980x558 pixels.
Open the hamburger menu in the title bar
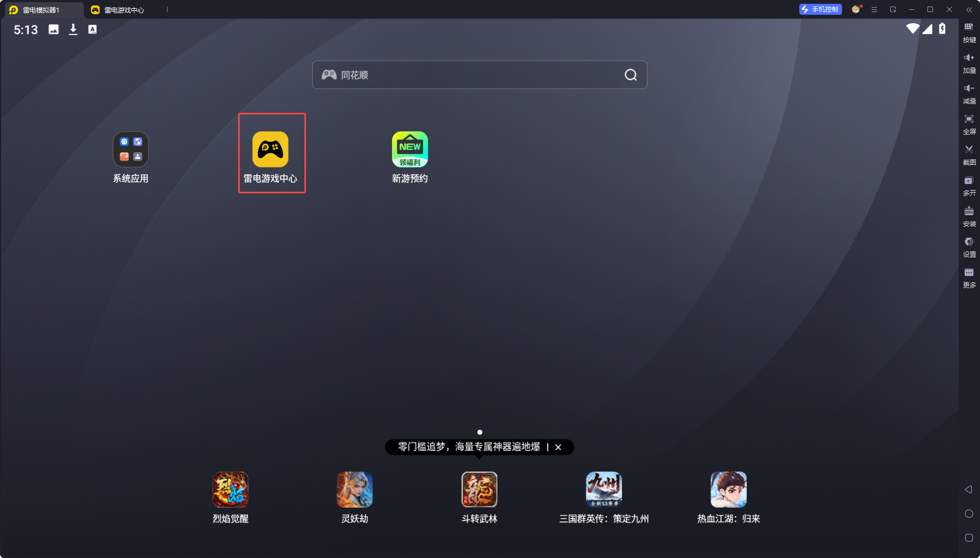874,9
